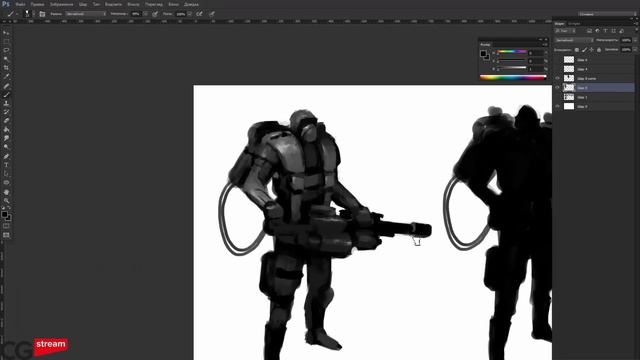
Task: Select the Type tool in the toolbox
Action: (x=6, y=165)
